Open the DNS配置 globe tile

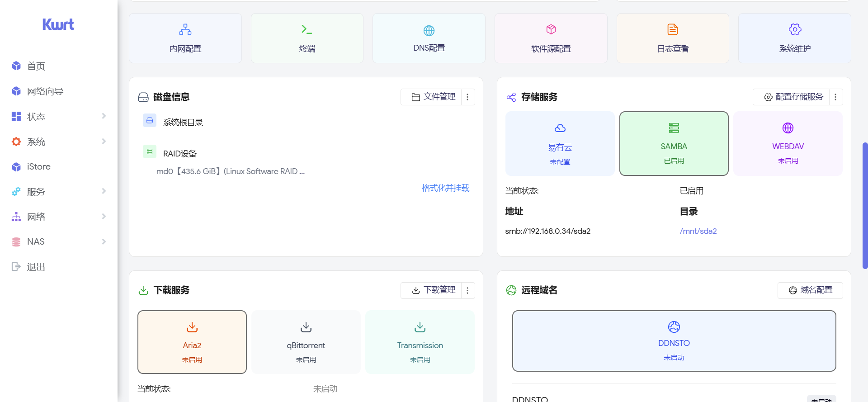(429, 38)
